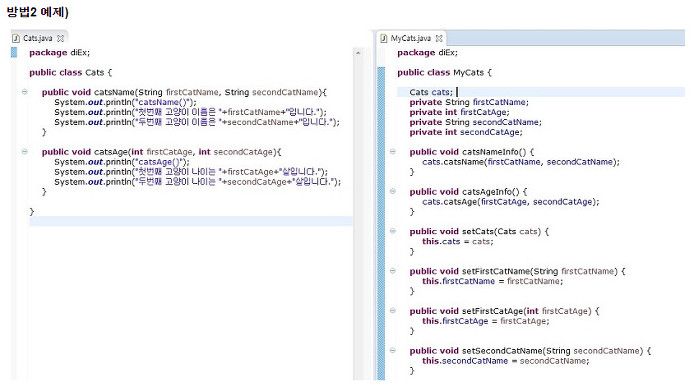Click println("catsName()") statement

tap(125, 102)
